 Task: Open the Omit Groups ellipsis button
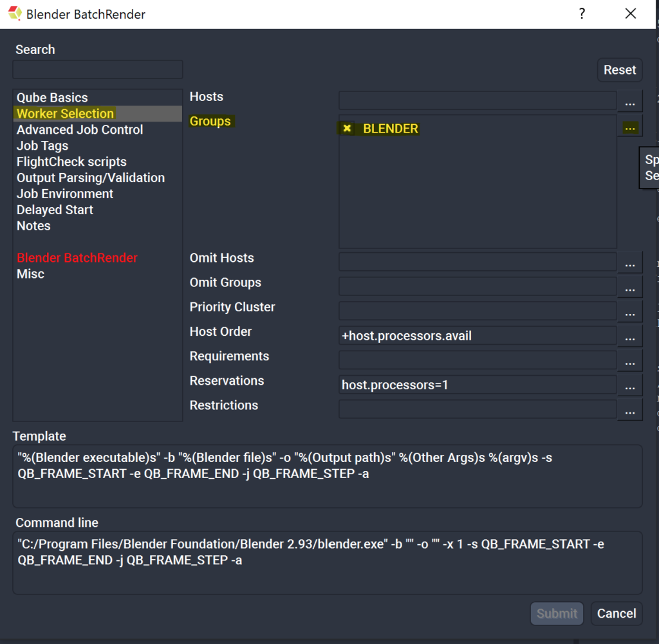[629, 288]
